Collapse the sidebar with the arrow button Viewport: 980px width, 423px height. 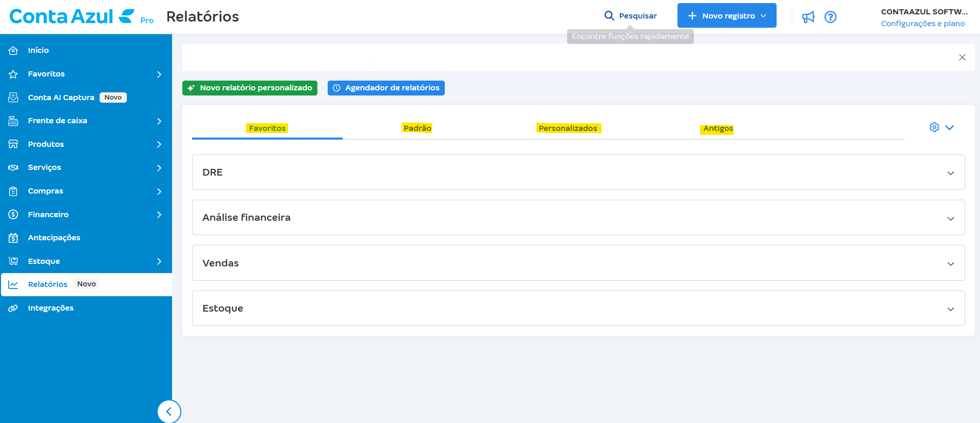tap(169, 411)
